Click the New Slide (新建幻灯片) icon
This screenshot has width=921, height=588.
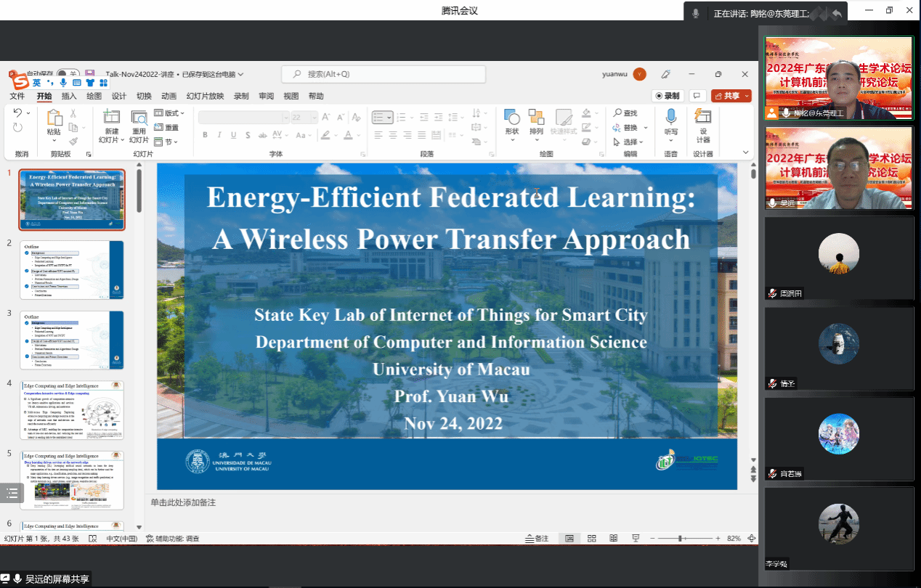click(111, 118)
